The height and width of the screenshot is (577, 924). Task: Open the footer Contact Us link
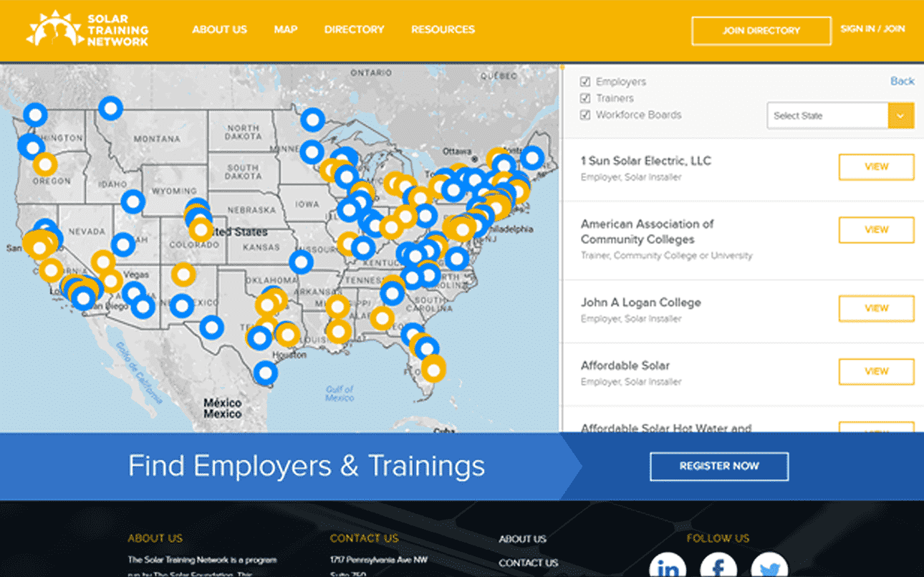(528, 563)
